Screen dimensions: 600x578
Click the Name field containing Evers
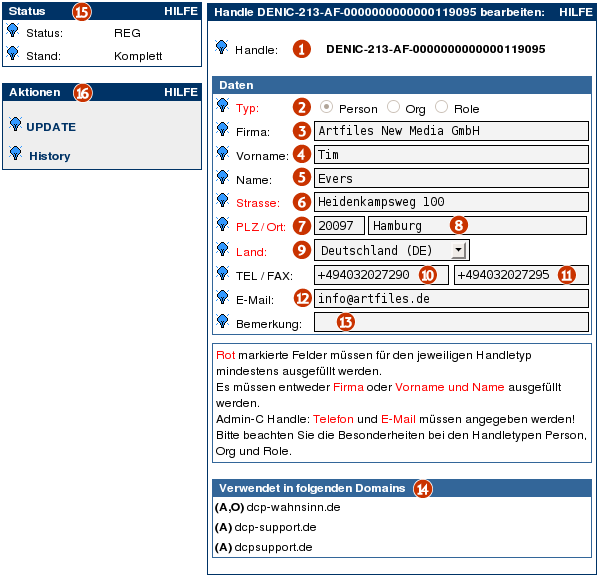coord(451,179)
